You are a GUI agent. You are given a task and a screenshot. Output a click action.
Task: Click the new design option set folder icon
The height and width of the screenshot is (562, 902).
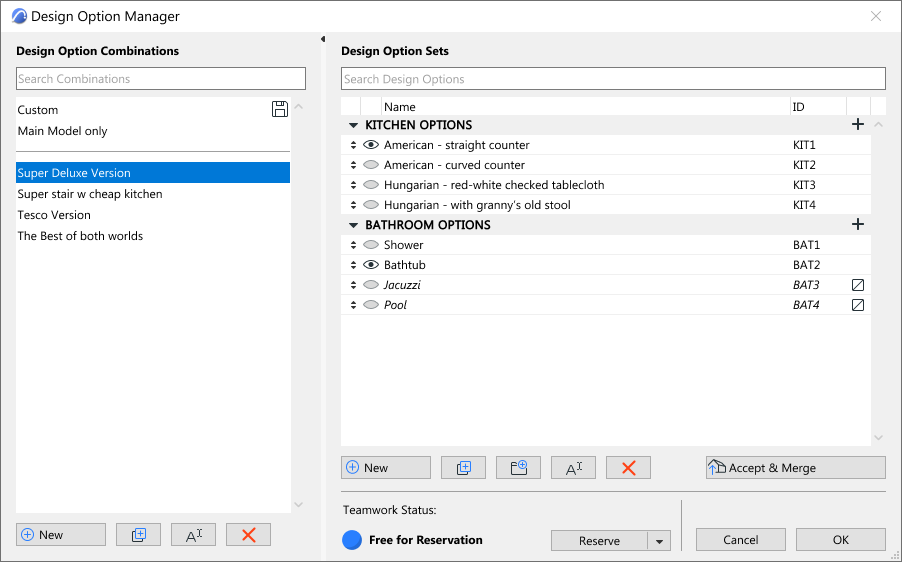coord(518,467)
